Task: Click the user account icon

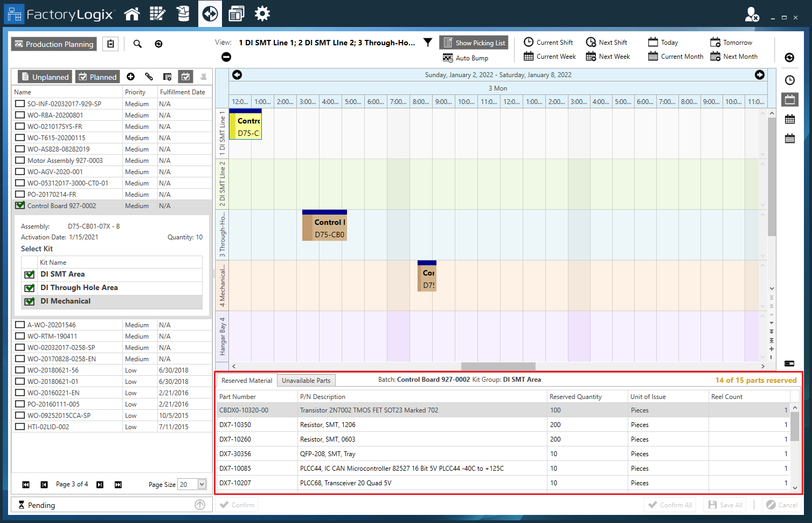Action: 752,15
